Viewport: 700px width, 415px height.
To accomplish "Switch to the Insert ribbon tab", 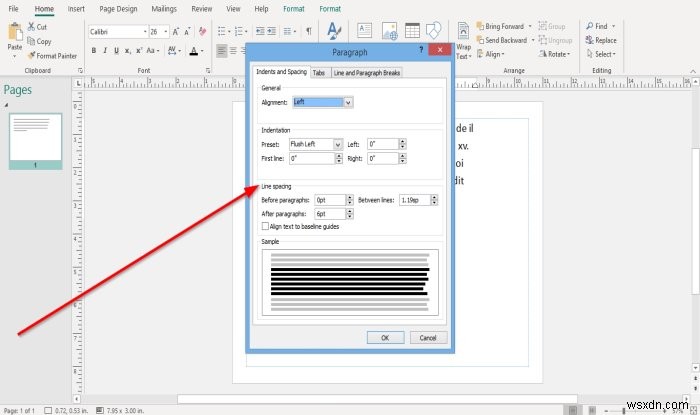I will coord(76,9).
